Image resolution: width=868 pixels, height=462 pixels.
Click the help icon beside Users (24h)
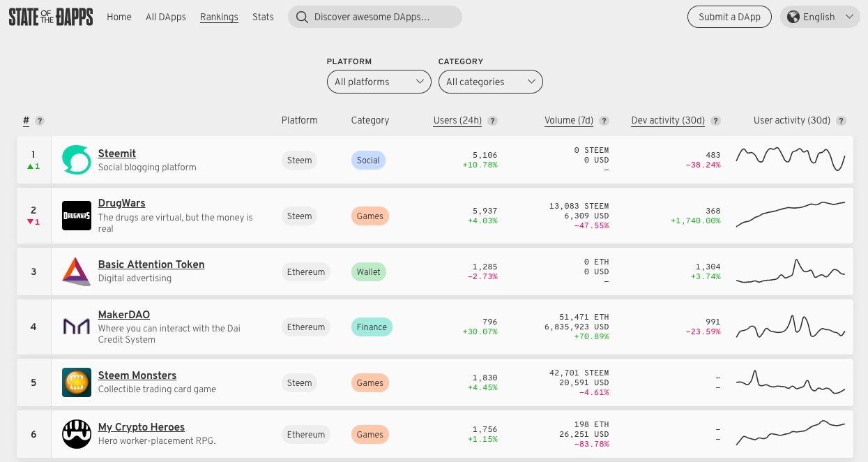[x=492, y=121]
